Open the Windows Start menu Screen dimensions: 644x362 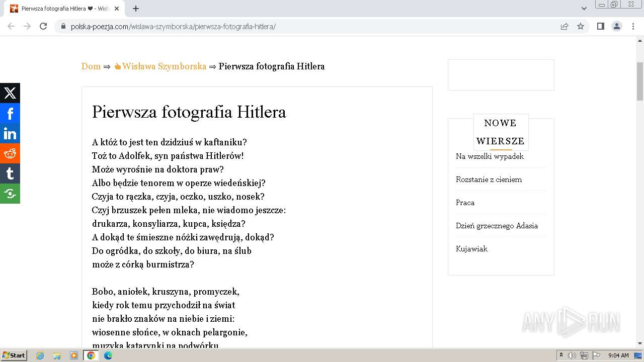pyautogui.click(x=14, y=355)
